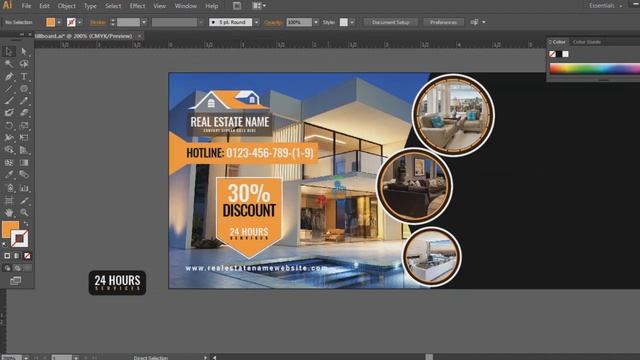Image resolution: width=640 pixels, height=360 pixels.
Task: Pick the Eraser tool
Action: point(24,113)
